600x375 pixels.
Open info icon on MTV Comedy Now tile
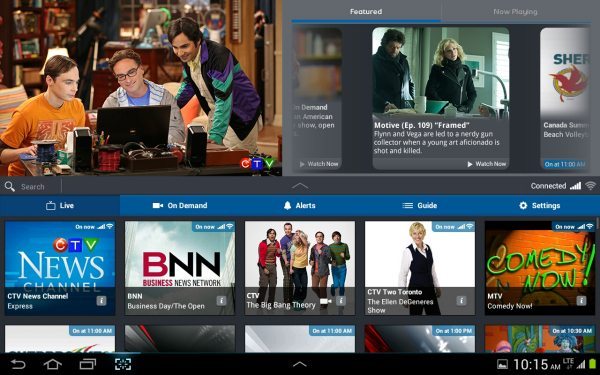click(581, 301)
